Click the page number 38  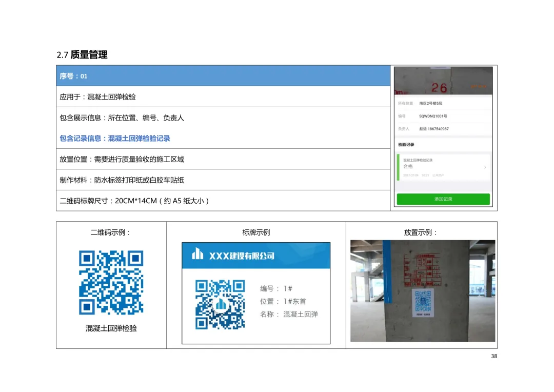click(494, 356)
